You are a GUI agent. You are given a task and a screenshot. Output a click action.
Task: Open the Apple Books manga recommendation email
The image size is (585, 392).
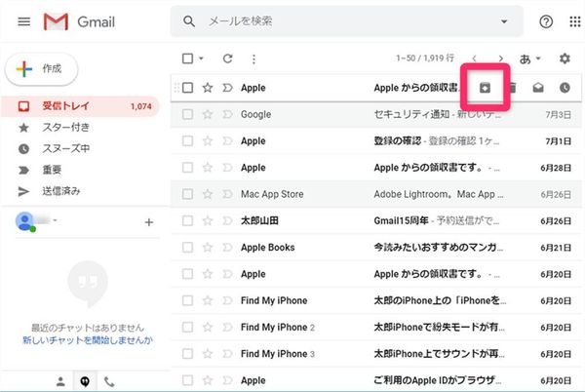click(x=376, y=247)
